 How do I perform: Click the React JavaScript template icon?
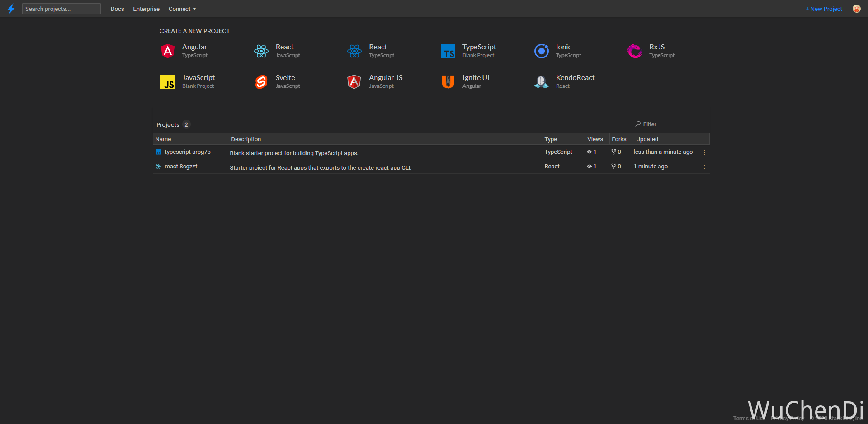(261, 51)
